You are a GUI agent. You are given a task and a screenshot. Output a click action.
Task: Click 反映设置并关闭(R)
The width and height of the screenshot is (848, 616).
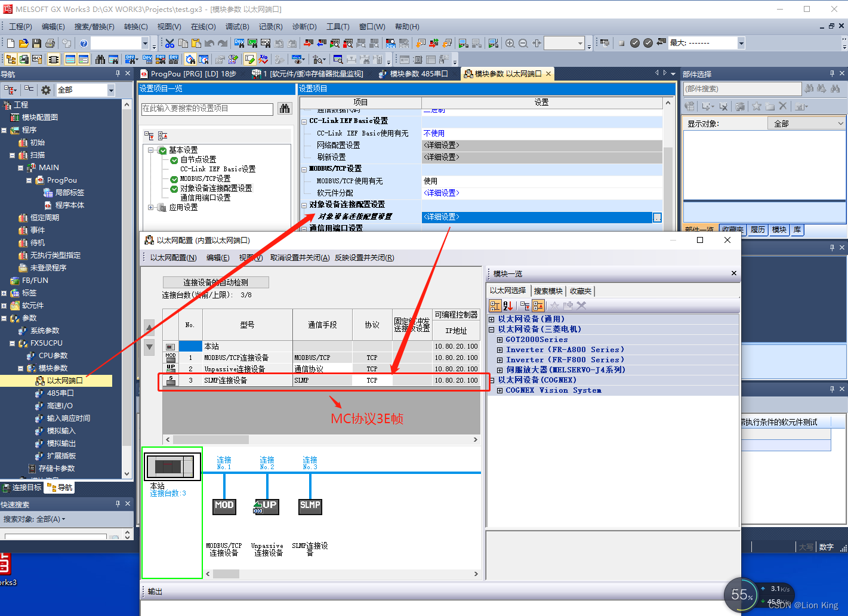point(364,258)
